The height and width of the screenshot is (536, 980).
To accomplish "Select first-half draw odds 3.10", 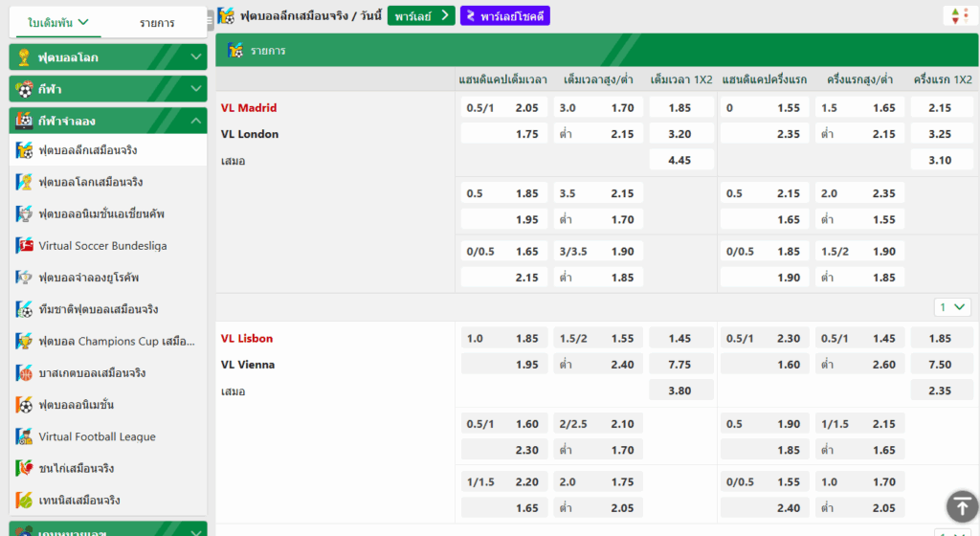I will click(942, 160).
